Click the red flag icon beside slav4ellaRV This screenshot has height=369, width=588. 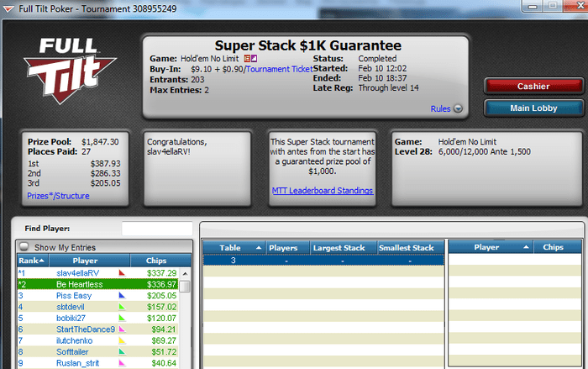(122, 273)
